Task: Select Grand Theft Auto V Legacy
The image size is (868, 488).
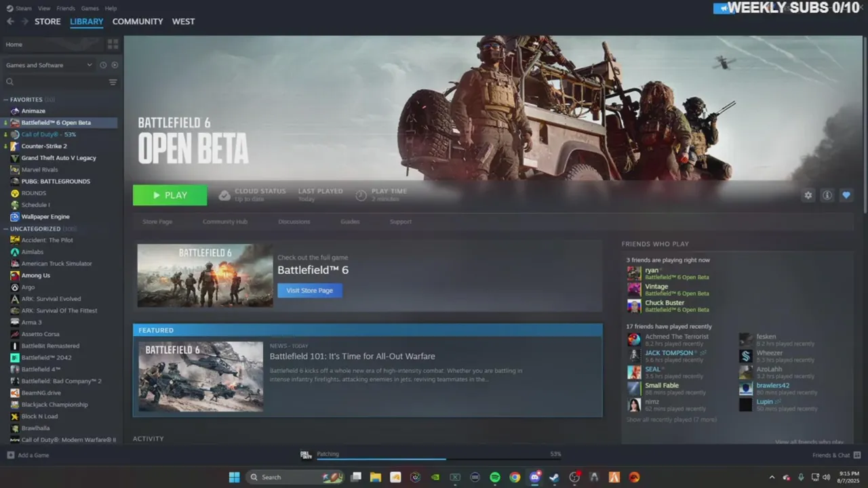Action: coord(58,158)
